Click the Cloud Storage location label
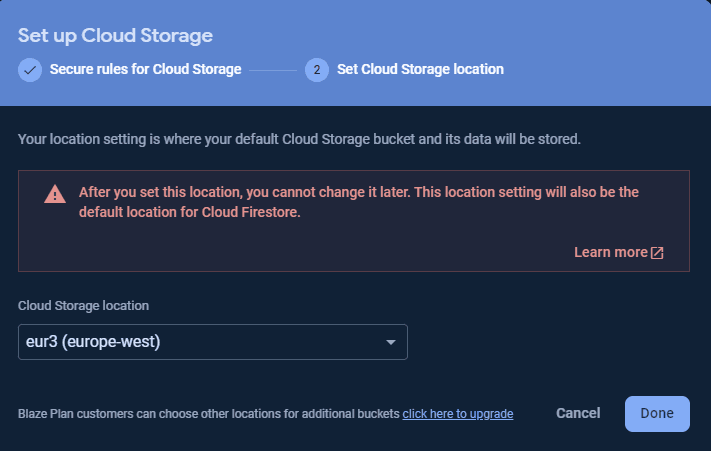 click(x=83, y=306)
